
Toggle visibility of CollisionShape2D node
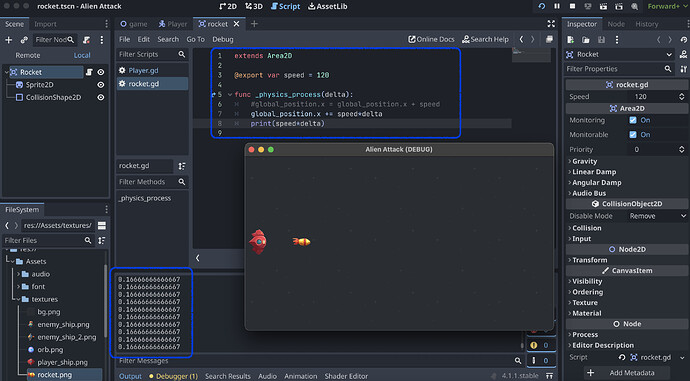(101, 97)
